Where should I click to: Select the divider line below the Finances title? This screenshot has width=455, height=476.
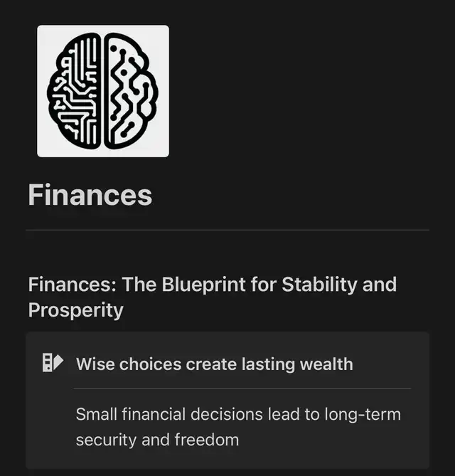click(x=227, y=230)
